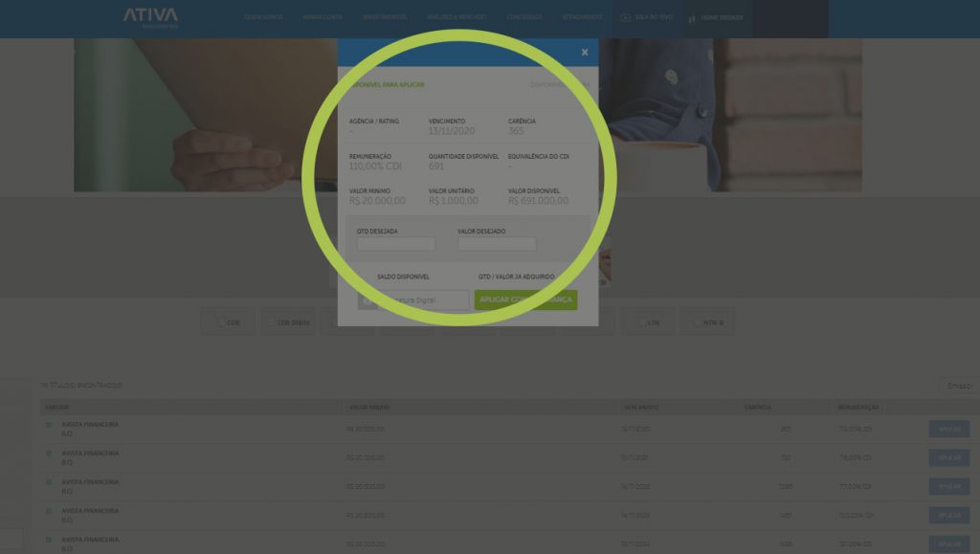Image resolution: width=980 pixels, height=554 pixels.
Task: Focus the Valor Desejado input field
Action: click(497, 244)
